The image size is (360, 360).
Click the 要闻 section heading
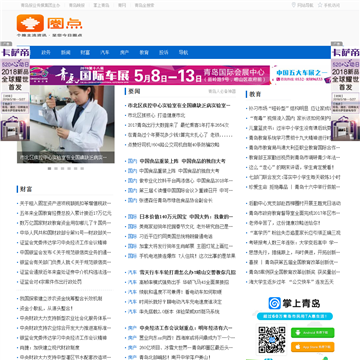[134, 91]
